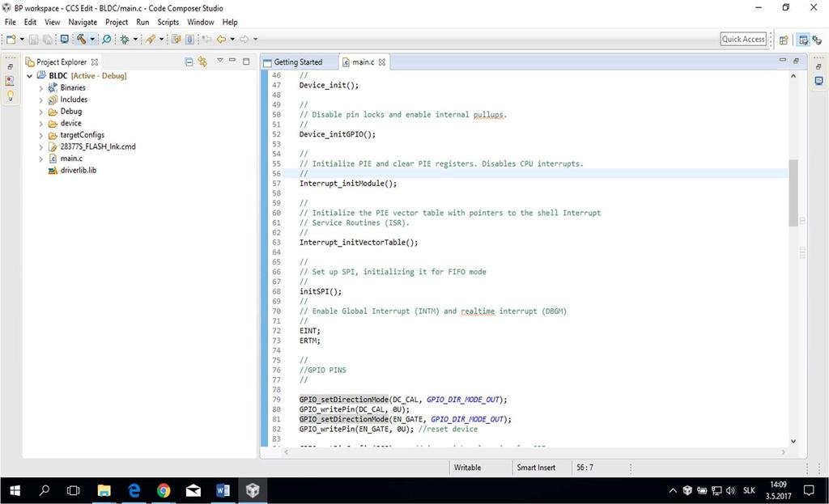Expand the Includes tree node
This screenshot has height=504, width=829.
[x=40, y=100]
